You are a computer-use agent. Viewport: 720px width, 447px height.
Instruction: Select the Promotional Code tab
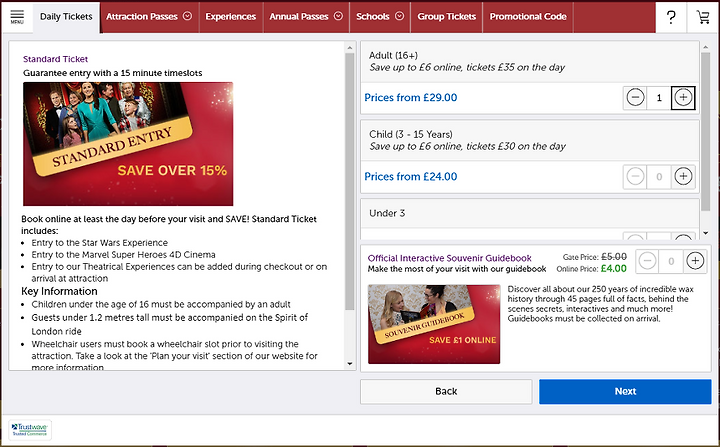click(x=528, y=17)
